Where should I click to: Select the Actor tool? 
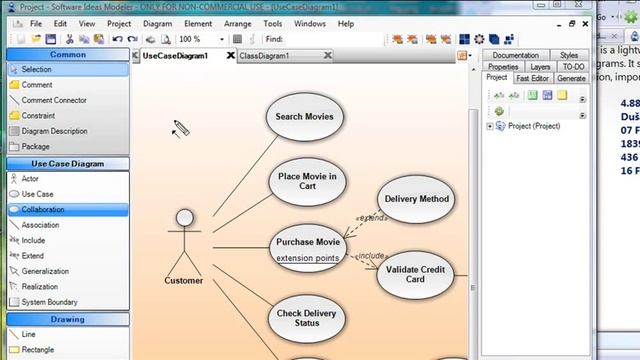coord(68,179)
